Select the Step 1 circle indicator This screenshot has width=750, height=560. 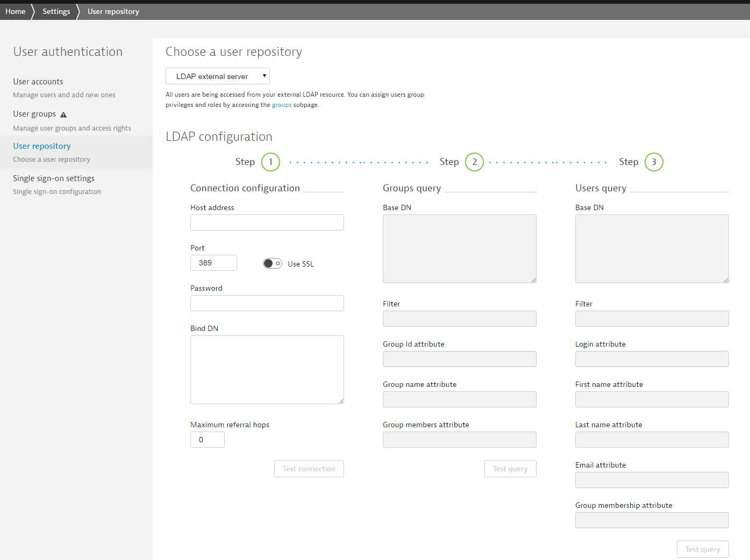click(271, 162)
